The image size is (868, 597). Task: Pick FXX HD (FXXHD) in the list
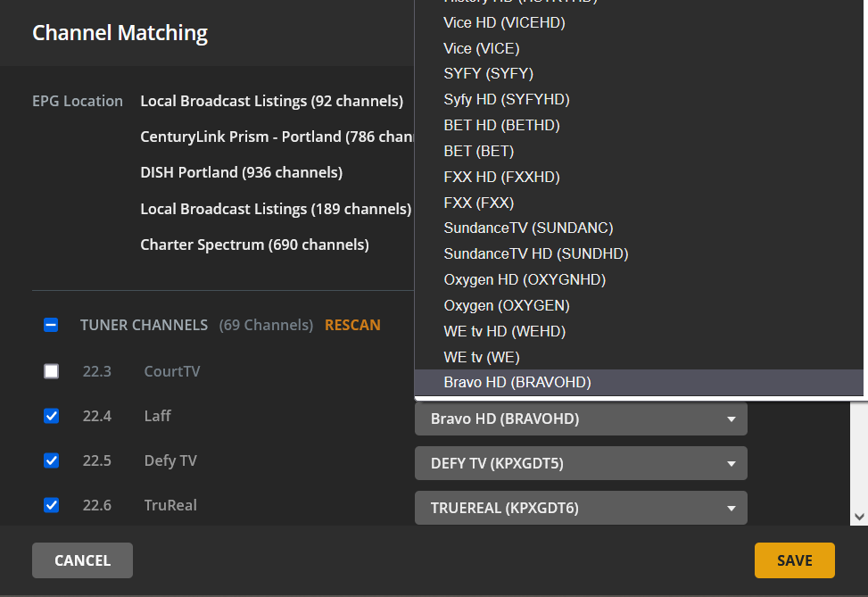pyautogui.click(x=501, y=177)
